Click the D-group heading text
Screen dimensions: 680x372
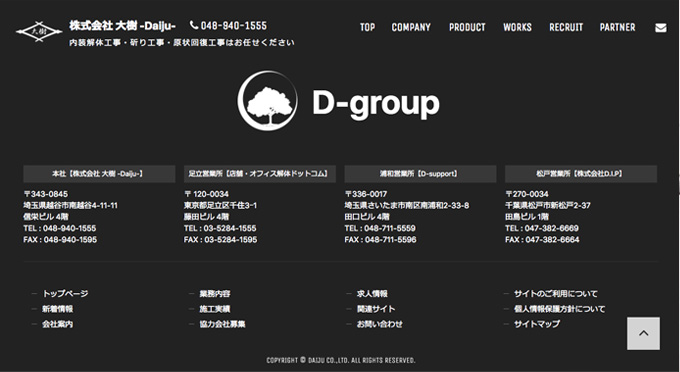click(x=376, y=104)
